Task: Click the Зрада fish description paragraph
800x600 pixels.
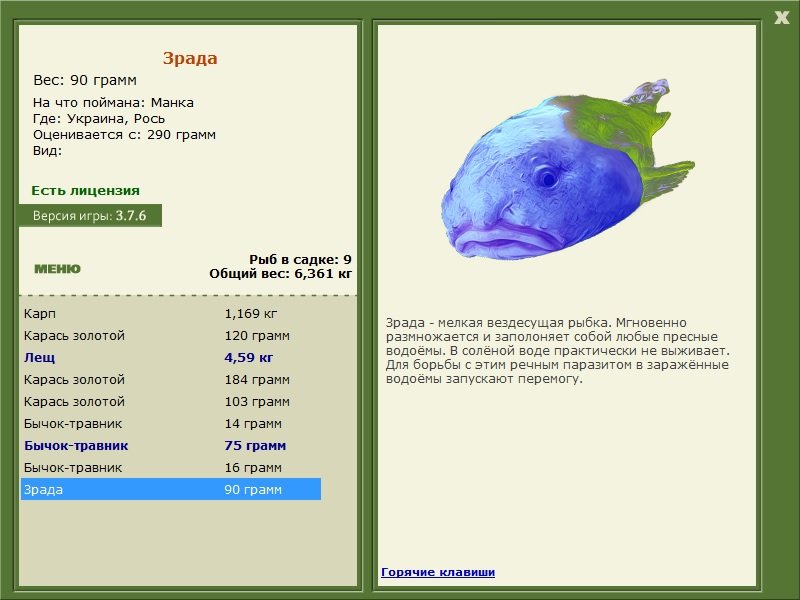Action: [x=558, y=351]
